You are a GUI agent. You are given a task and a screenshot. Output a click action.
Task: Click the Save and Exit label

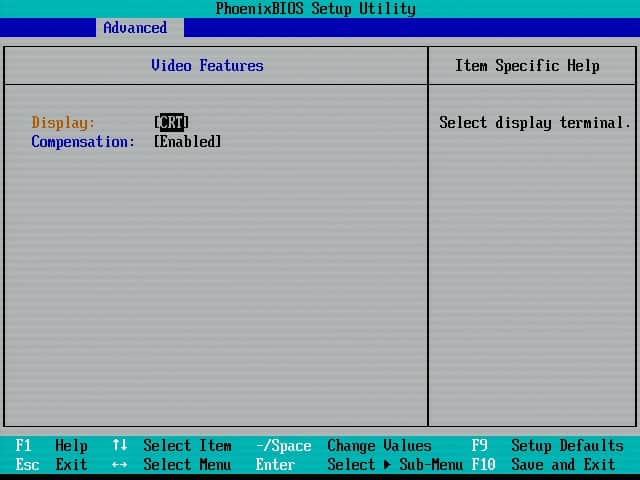point(564,464)
